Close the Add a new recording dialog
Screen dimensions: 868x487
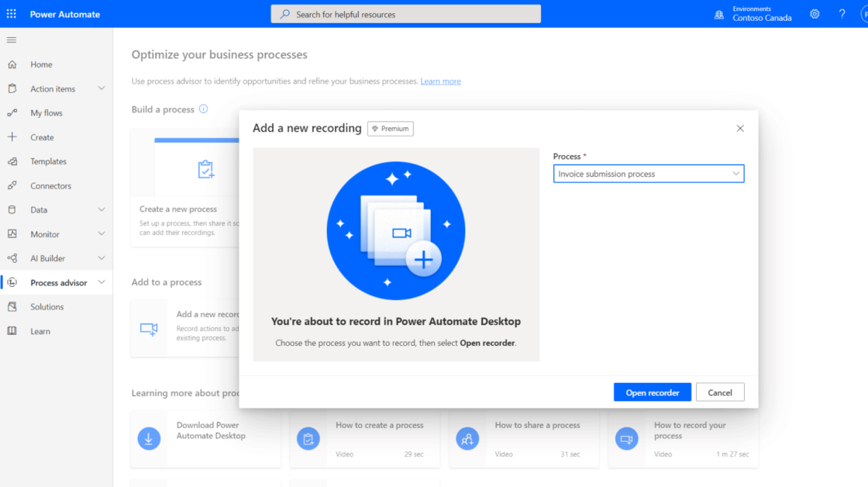(739, 129)
